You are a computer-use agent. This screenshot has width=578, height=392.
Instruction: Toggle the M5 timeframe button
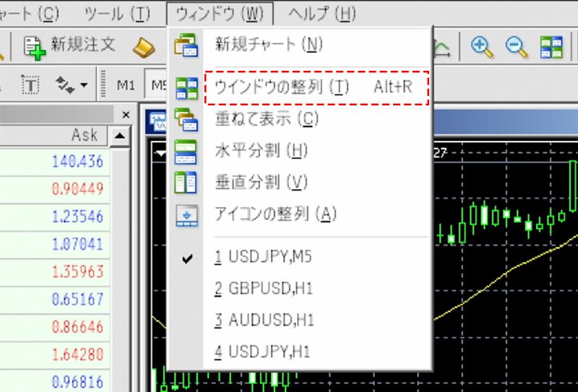156,85
